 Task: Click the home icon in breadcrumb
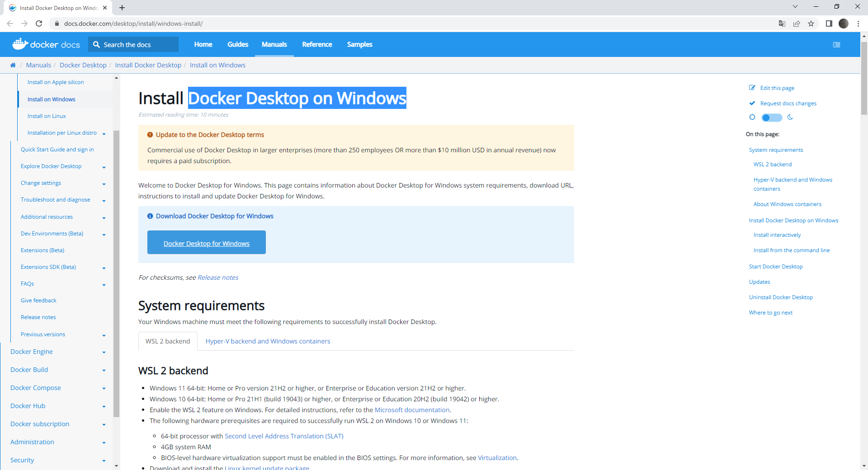tap(13, 65)
